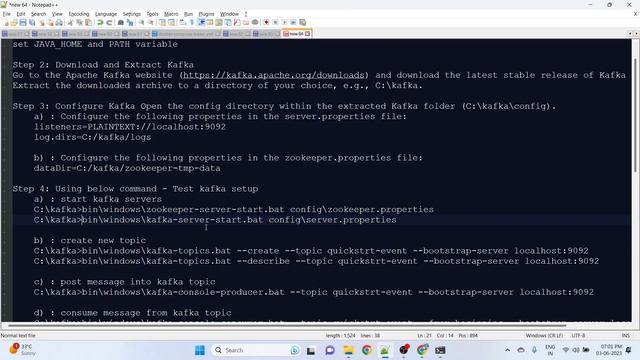
Task: Open the weather widget showing 33°C
Action: [22, 350]
